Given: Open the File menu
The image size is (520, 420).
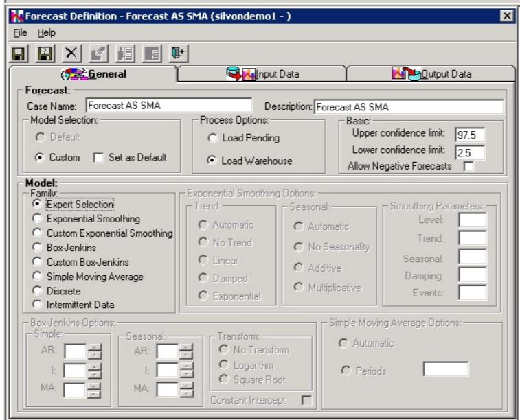Looking at the screenshot, I should coord(20,33).
